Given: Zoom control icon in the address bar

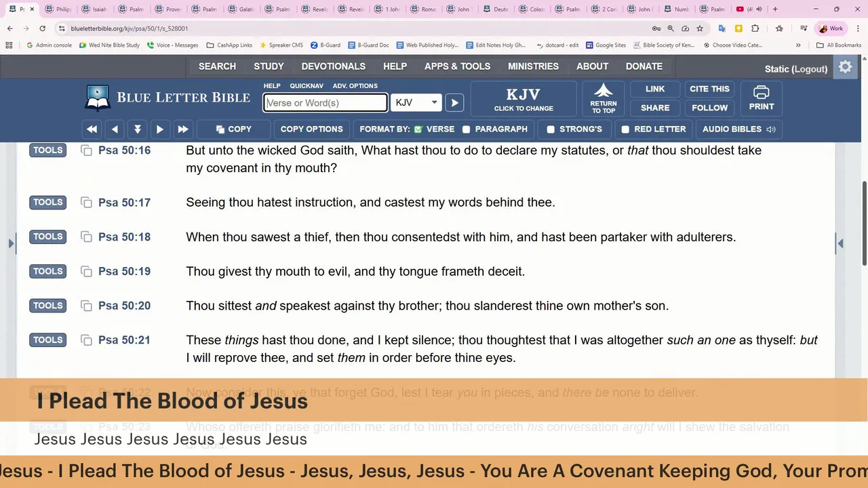Looking at the screenshot, I should pos(671,28).
